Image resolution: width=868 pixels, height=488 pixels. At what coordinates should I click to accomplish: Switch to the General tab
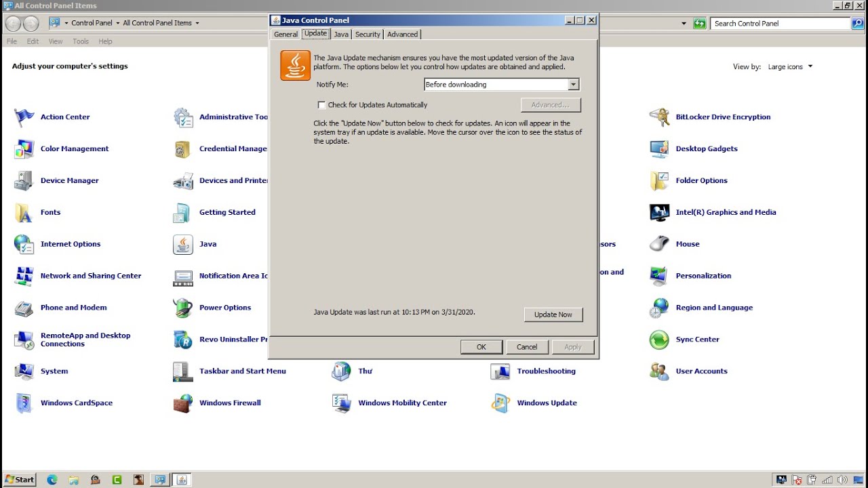pos(285,35)
